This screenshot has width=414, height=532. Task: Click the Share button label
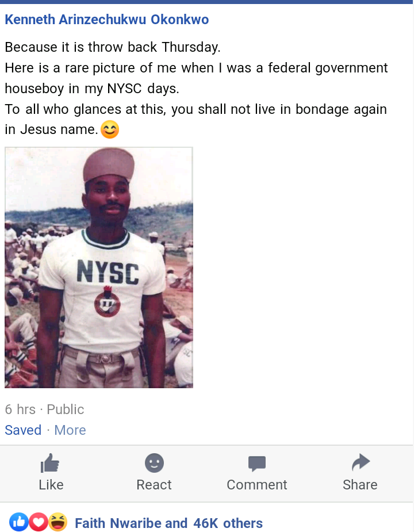[x=360, y=484]
